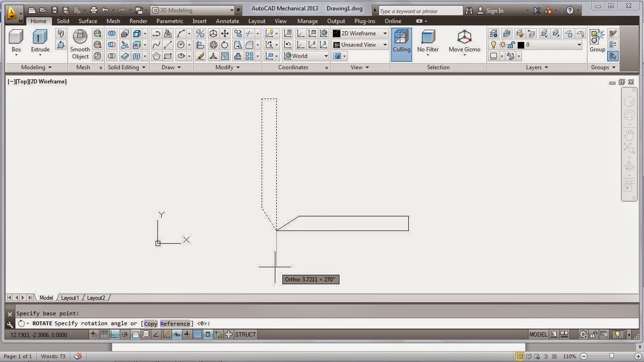The height and width of the screenshot is (362, 644).
Task: Open the Parametric ribbon tab
Action: click(170, 21)
